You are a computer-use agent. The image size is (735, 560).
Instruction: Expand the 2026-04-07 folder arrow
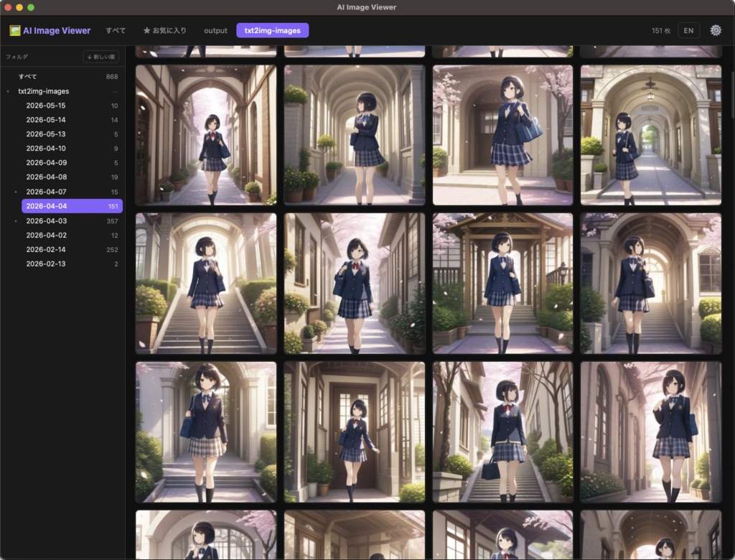[x=16, y=192]
